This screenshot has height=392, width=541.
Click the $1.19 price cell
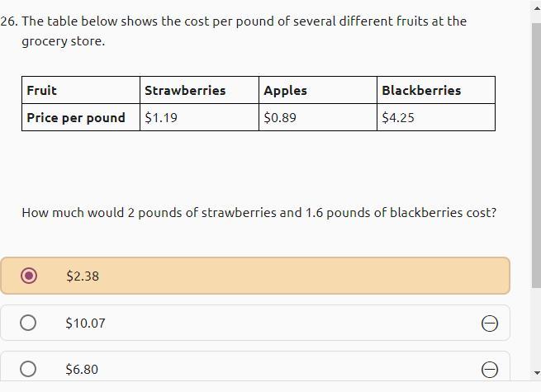pos(161,117)
